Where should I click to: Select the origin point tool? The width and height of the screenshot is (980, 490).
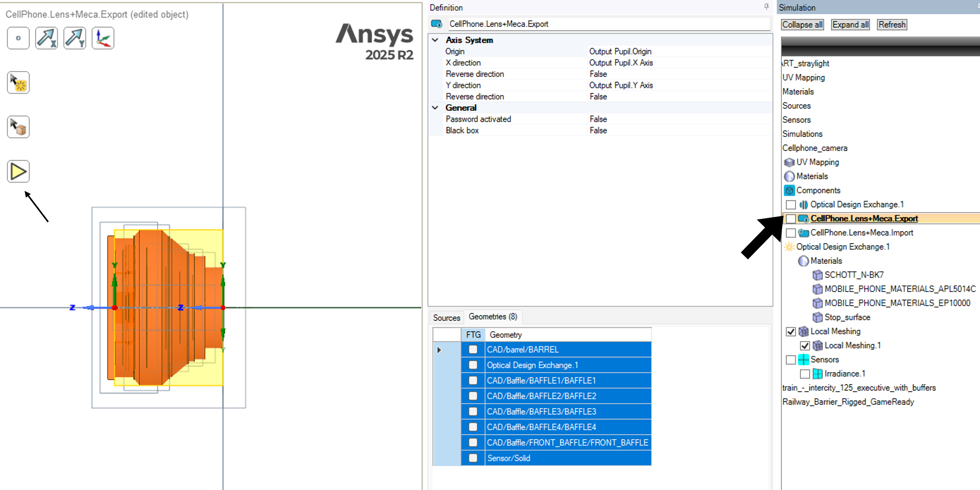point(18,38)
